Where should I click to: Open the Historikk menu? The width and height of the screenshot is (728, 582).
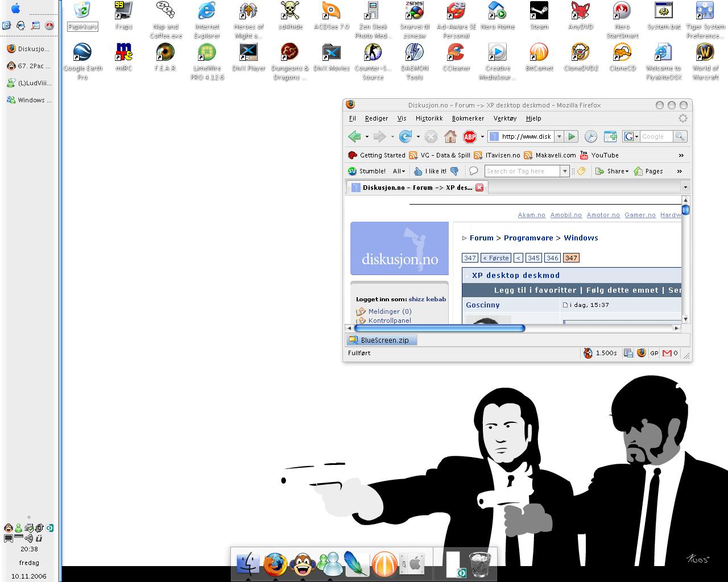[x=429, y=118]
